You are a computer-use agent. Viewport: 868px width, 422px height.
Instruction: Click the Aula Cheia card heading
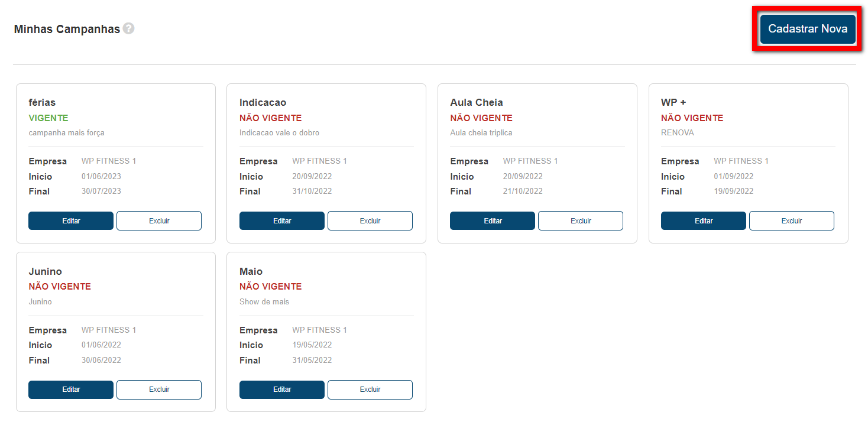tap(477, 103)
